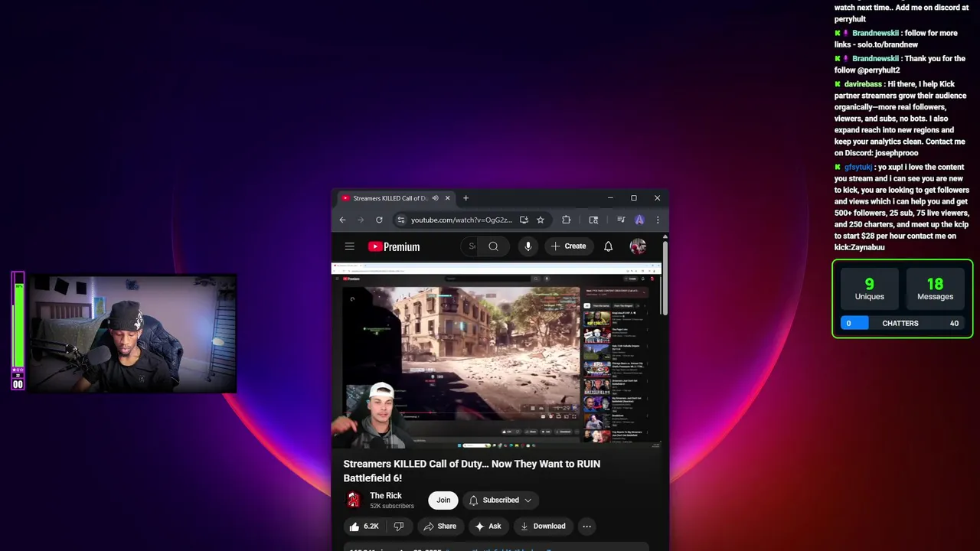
Task: Search with voice microphone icon
Action: click(x=528, y=246)
